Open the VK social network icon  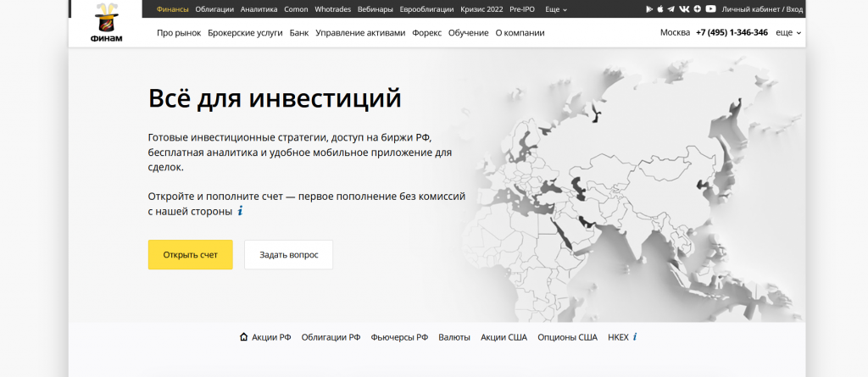tap(683, 9)
